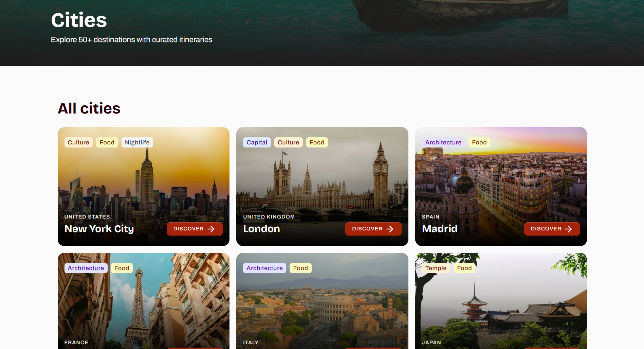Click the Food tag on Madrid card
The width and height of the screenshot is (644, 349).
pyautogui.click(x=479, y=142)
